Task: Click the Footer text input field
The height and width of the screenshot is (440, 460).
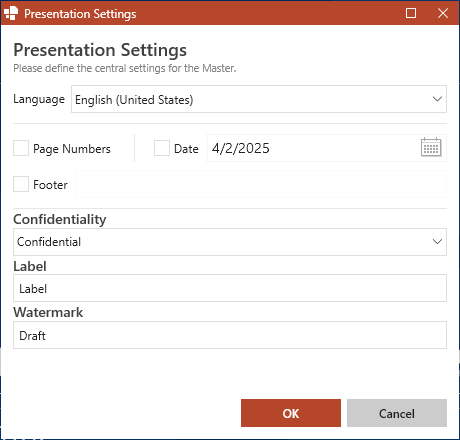Action: pyautogui.click(x=261, y=184)
